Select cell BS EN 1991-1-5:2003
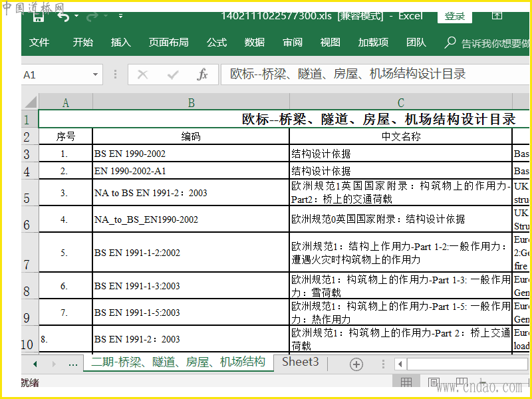This screenshot has height=399, width=532. (191, 312)
